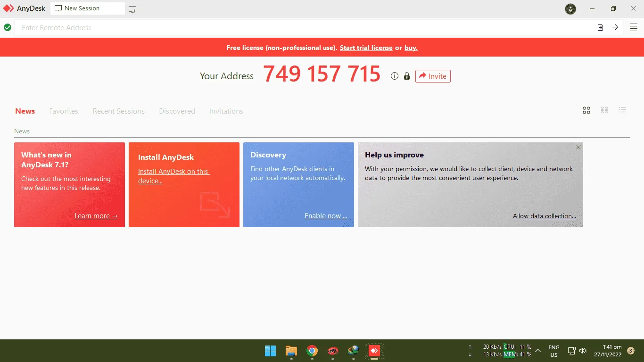Launch Google Chrome from the taskbar
644x362 pixels.
[x=312, y=351]
